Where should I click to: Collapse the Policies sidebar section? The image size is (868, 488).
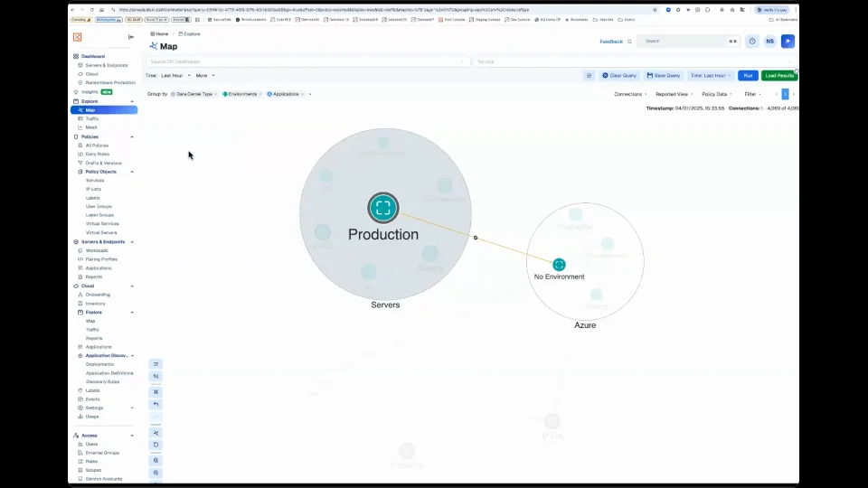[132, 136]
